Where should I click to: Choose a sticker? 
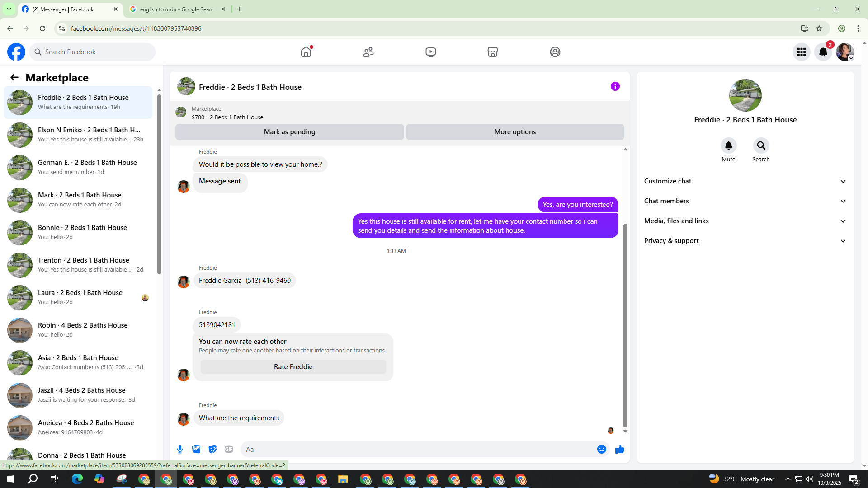point(212,449)
